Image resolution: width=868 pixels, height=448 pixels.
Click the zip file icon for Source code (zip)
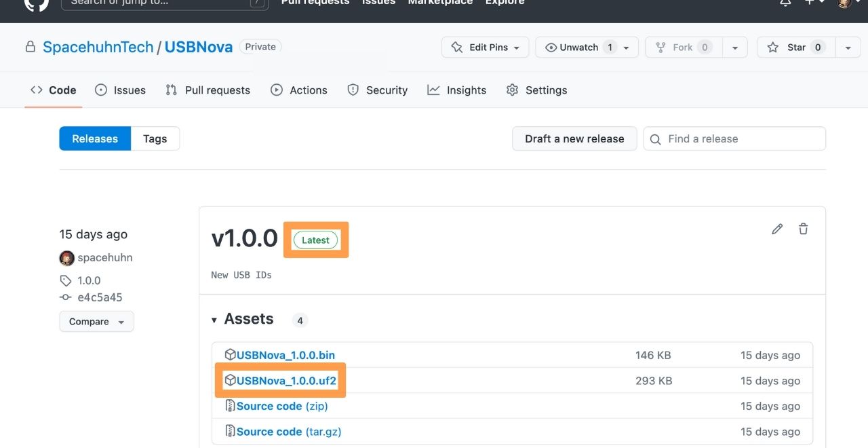point(230,406)
